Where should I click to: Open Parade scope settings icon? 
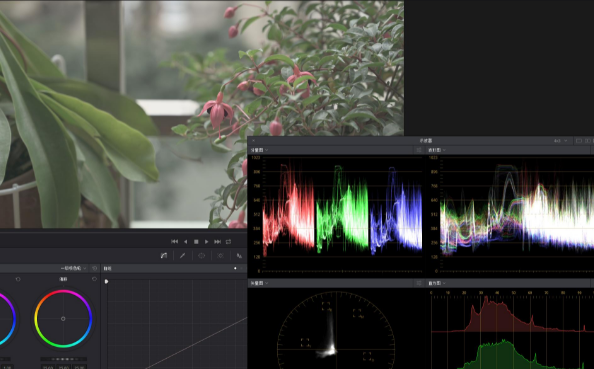pyautogui.click(x=419, y=150)
